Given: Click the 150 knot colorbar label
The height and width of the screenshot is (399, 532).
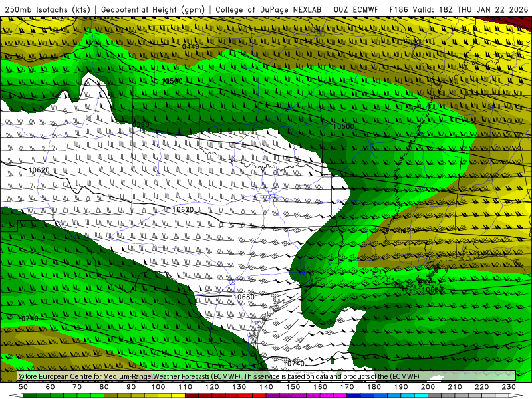Looking at the screenshot, I should coord(293,387).
